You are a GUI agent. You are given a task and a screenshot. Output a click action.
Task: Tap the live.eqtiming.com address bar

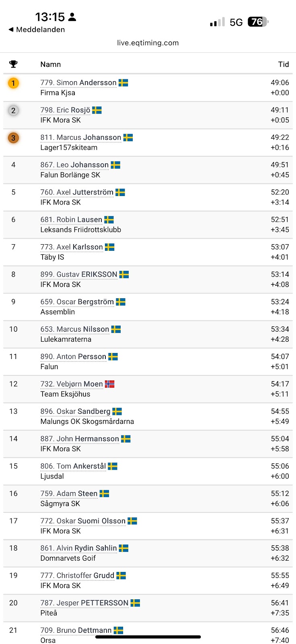click(148, 43)
